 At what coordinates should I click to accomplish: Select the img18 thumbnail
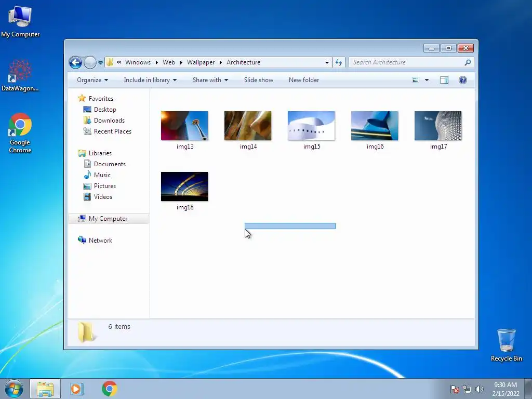184,187
